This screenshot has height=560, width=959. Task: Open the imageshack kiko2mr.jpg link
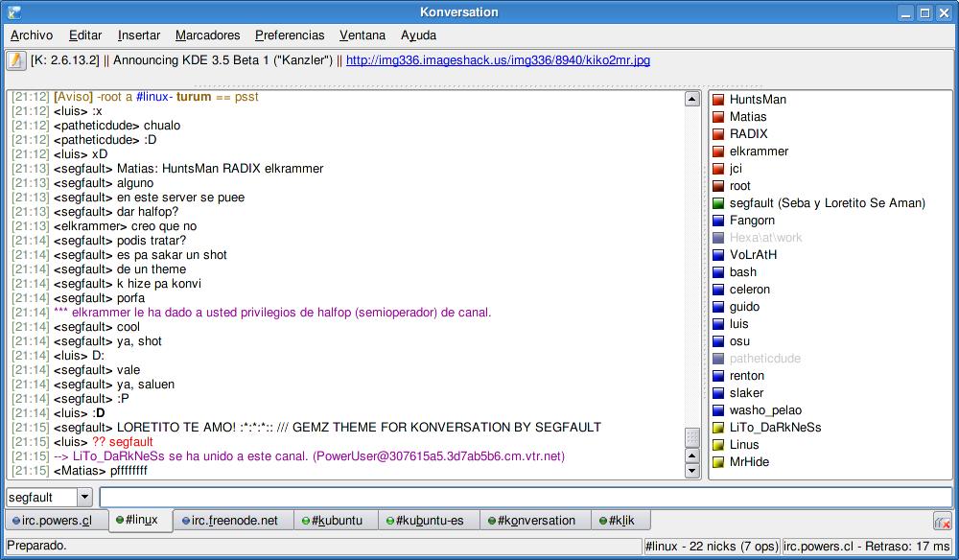(498, 59)
